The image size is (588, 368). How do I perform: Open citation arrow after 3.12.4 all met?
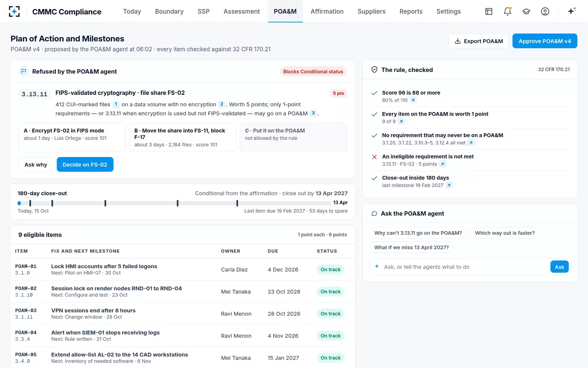471,143
